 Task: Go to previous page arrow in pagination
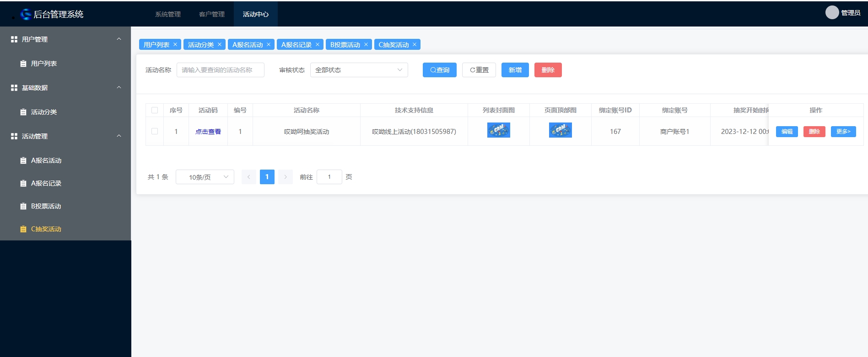249,177
